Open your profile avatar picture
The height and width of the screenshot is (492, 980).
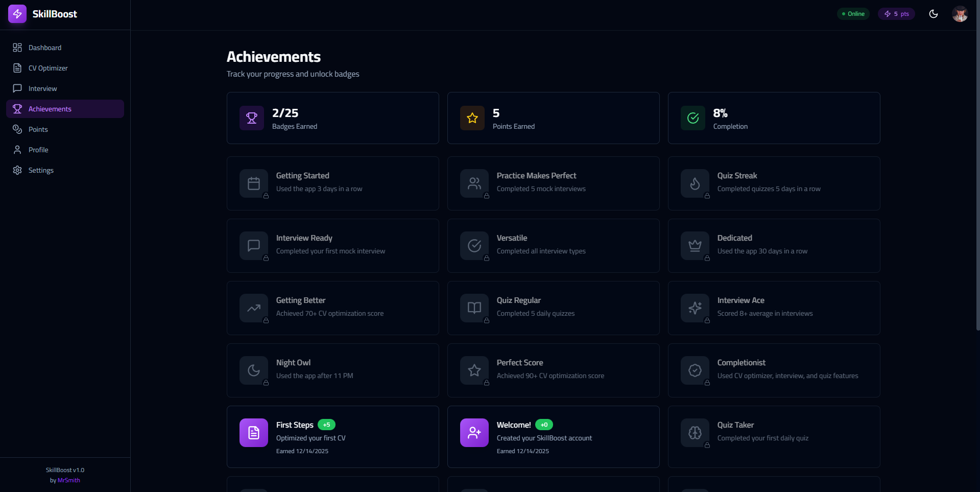click(961, 14)
